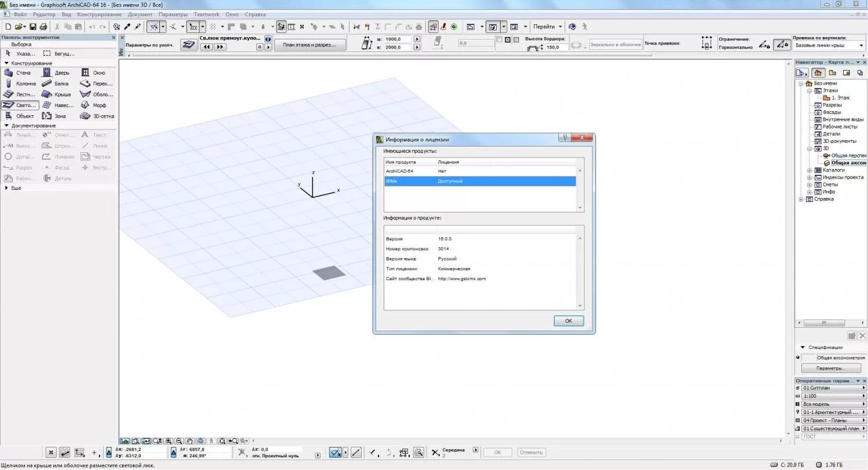This screenshot has width=868, height=470.
Task: Toggle the first constraint lock icon
Action: tap(765, 44)
